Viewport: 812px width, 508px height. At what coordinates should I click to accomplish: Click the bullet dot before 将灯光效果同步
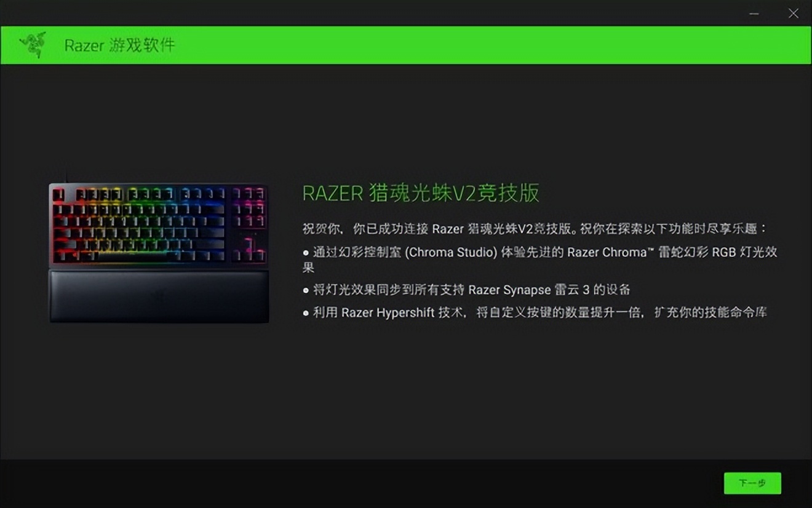click(306, 290)
